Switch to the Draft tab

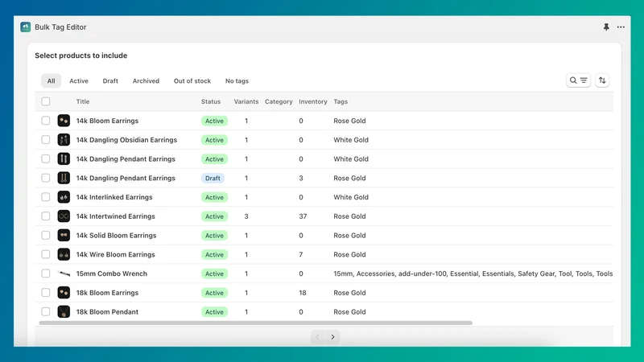[110, 81]
